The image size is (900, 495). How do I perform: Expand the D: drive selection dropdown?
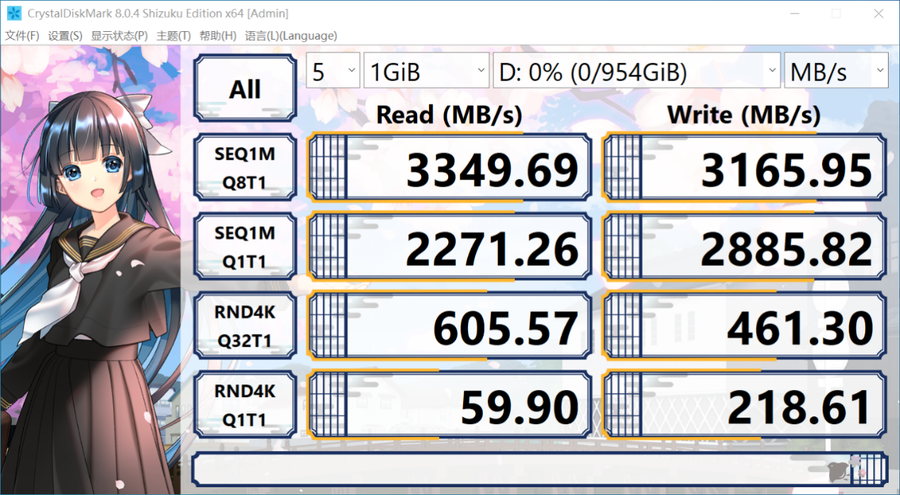coord(637,71)
